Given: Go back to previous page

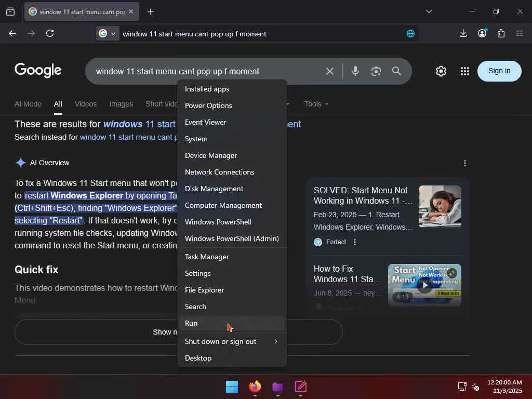Looking at the screenshot, I should pos(12,33).
